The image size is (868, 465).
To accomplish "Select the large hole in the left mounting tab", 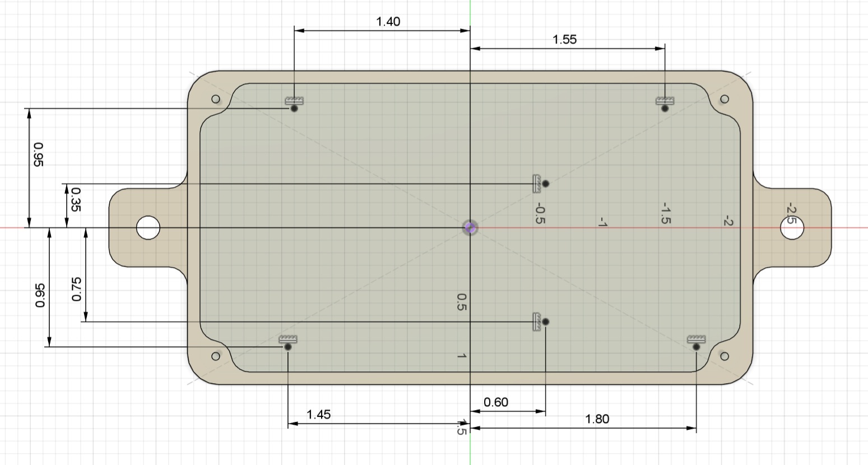I will 148,227.
